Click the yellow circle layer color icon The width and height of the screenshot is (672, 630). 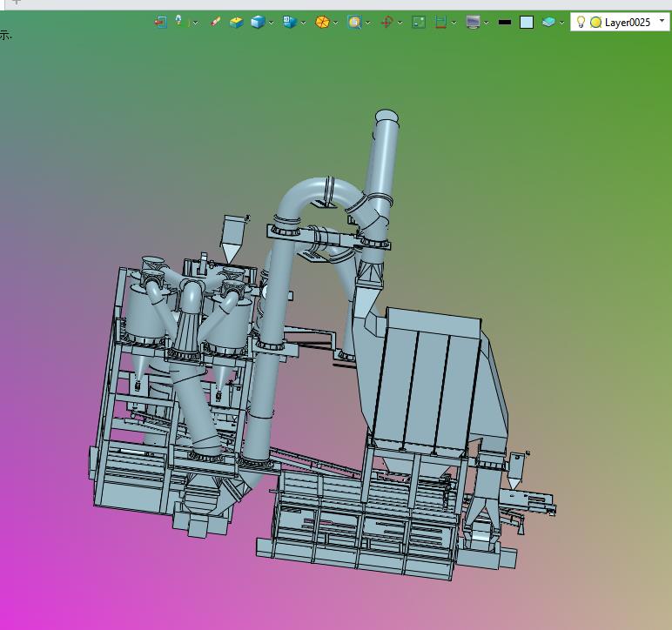tap(595, 23)
